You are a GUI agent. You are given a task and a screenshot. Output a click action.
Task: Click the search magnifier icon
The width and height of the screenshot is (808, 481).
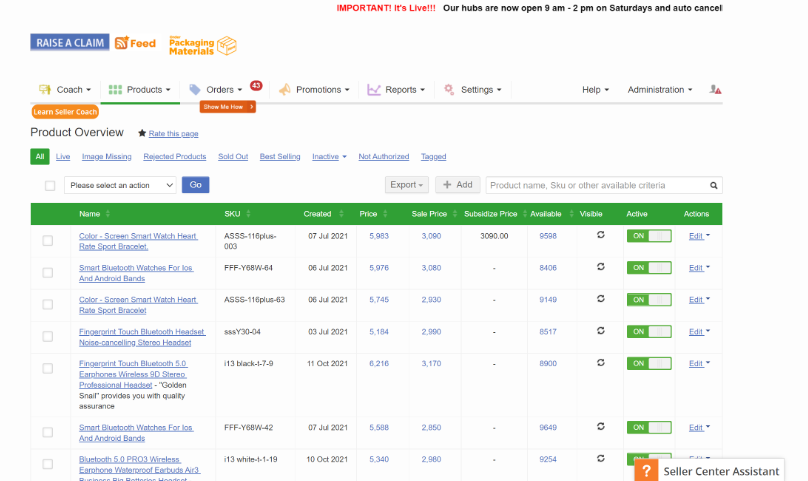714,185
